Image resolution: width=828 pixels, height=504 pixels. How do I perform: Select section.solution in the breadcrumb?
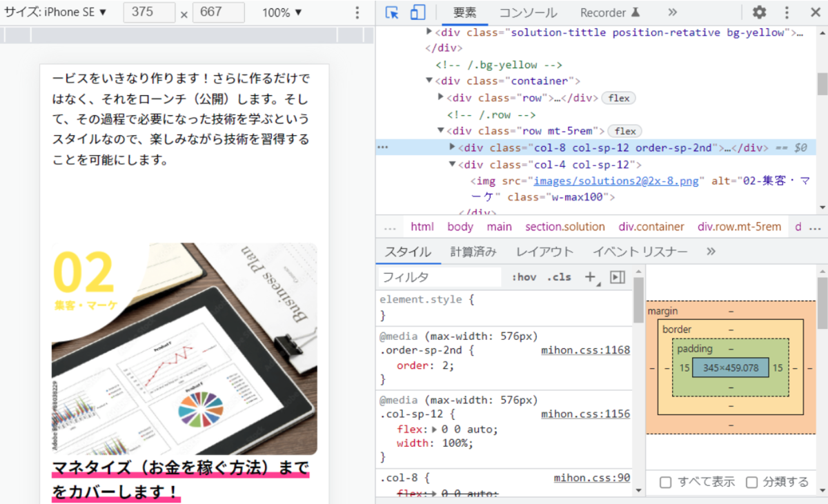tap(565, 227)
